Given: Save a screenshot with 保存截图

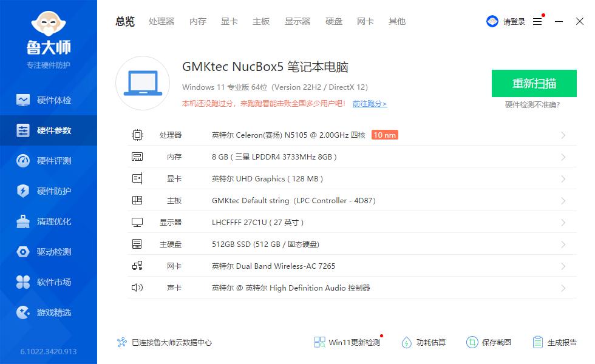Looking at the screenshot, I should (489, 342).
